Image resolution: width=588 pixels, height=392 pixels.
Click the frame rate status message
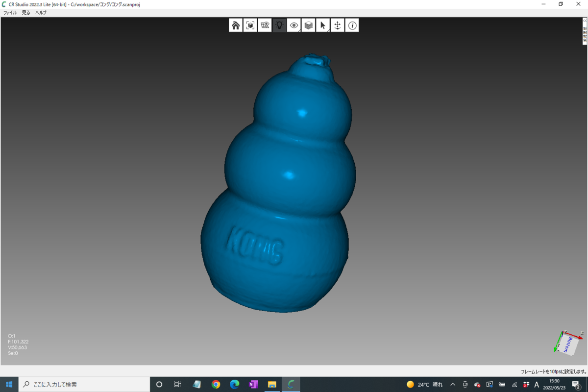(x=553, y=372)
